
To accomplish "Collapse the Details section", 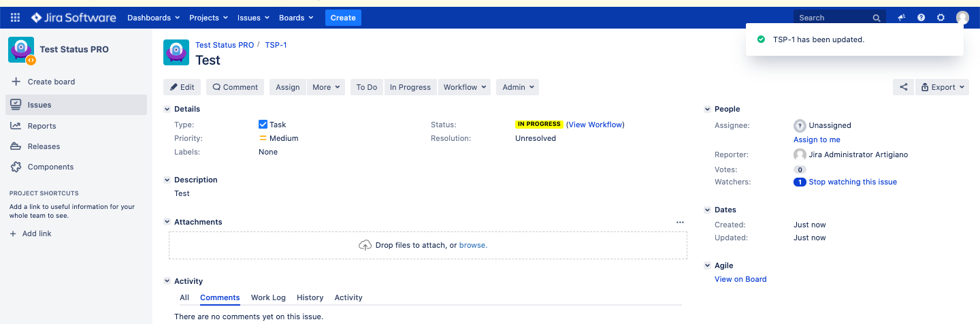I will 167,109.
